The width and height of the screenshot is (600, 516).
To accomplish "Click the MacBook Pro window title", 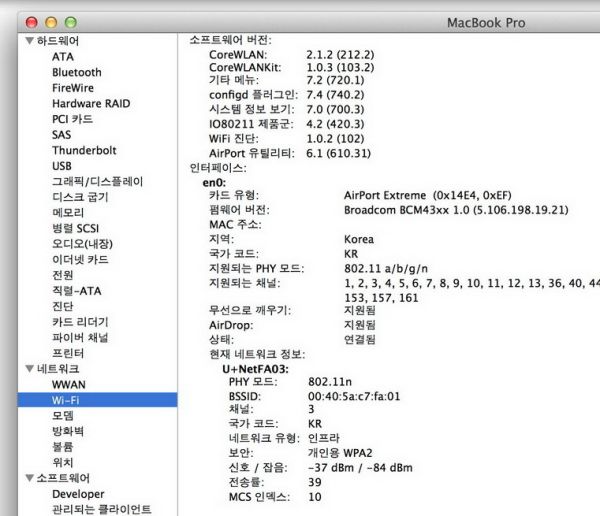I will point(486,23).
